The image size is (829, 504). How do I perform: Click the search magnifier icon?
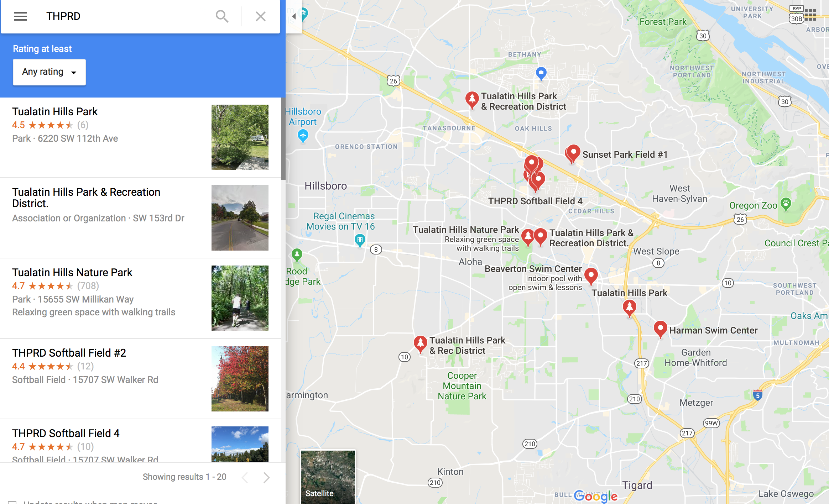click(x=222, y=16)
